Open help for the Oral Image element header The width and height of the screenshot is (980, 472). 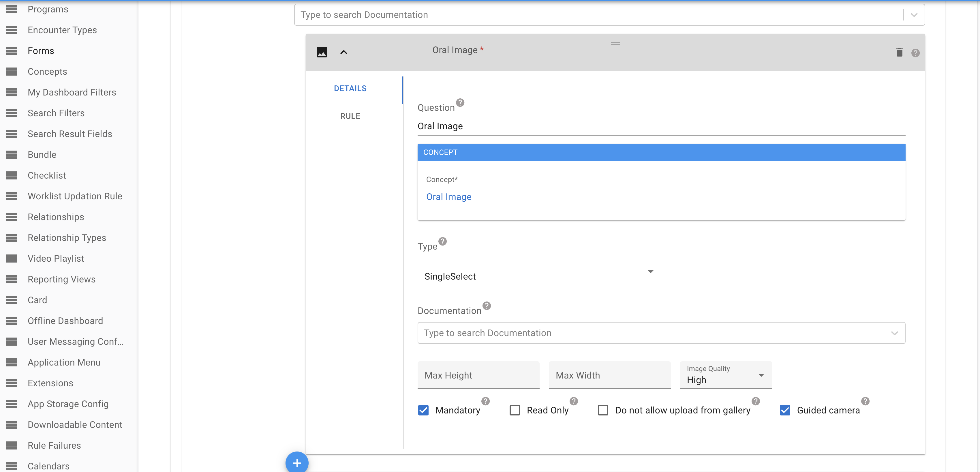click(915, 53)
